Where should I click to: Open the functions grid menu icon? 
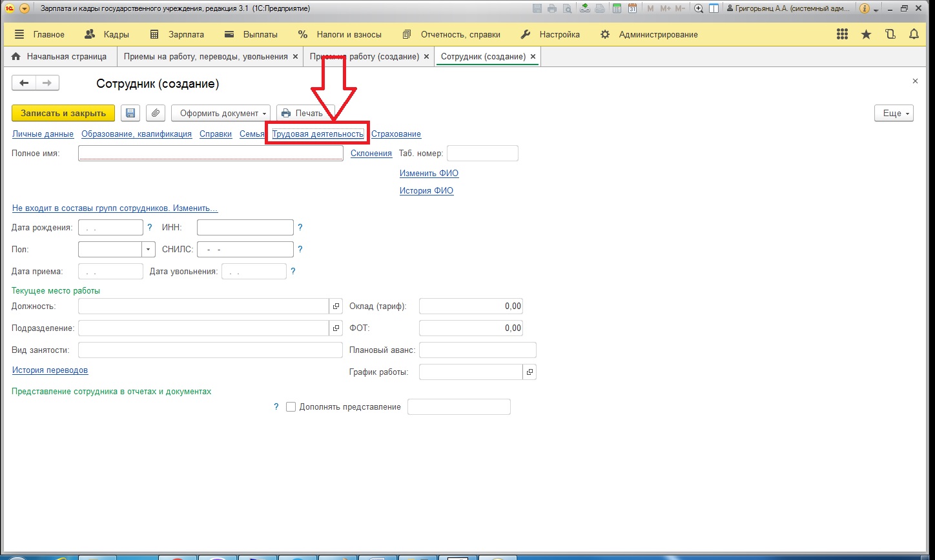pos(842,34)
